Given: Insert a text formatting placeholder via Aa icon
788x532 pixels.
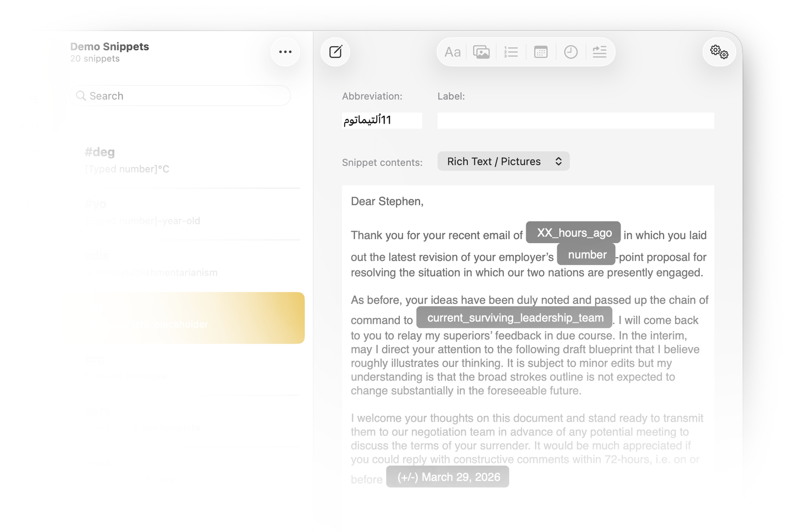Looking at the screenshot, I should [452, 52].
